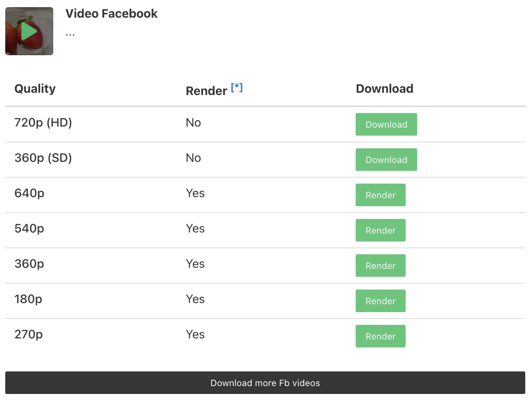The height and width of the screenshot is (412, 532).
Task: Render the 540p version
Action: coord(380,230)
